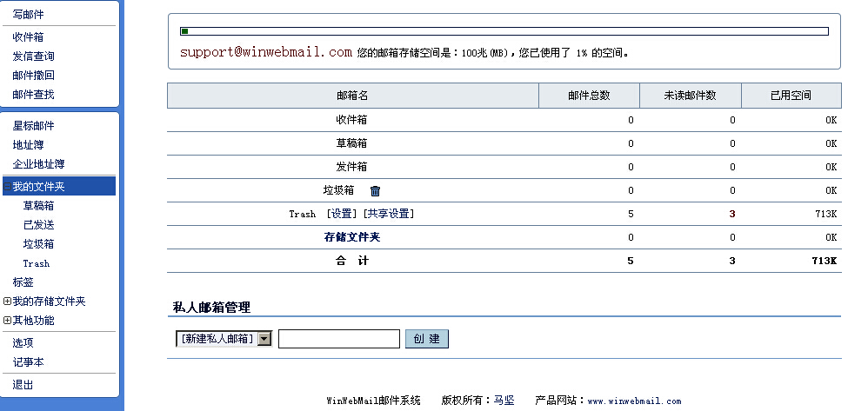Open the 新建私人邮箱 dropdown
The image size is (868, 411).
tap(264, 339)
